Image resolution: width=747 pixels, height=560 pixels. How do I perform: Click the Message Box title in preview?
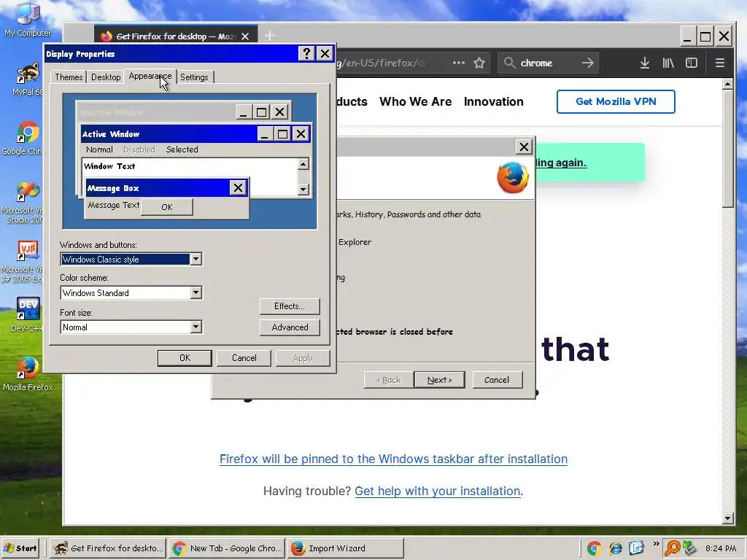pyautogui.click(x=113, y=188)
